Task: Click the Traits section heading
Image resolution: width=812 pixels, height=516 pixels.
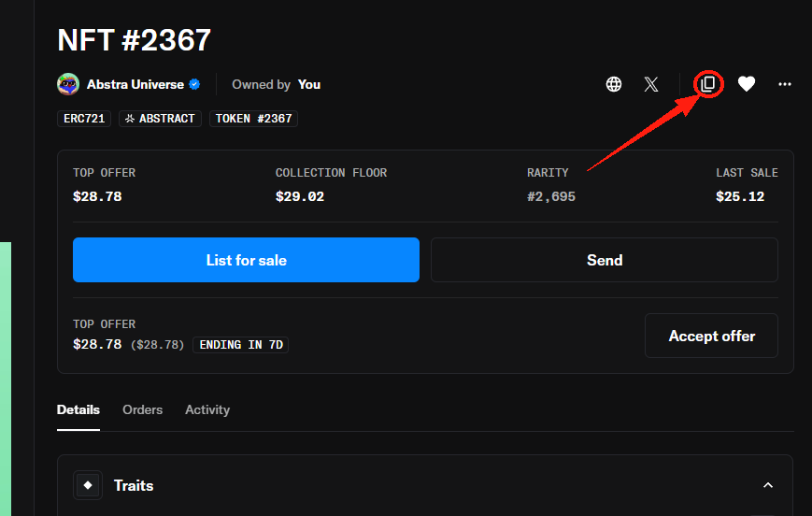Action: point(134,485)
